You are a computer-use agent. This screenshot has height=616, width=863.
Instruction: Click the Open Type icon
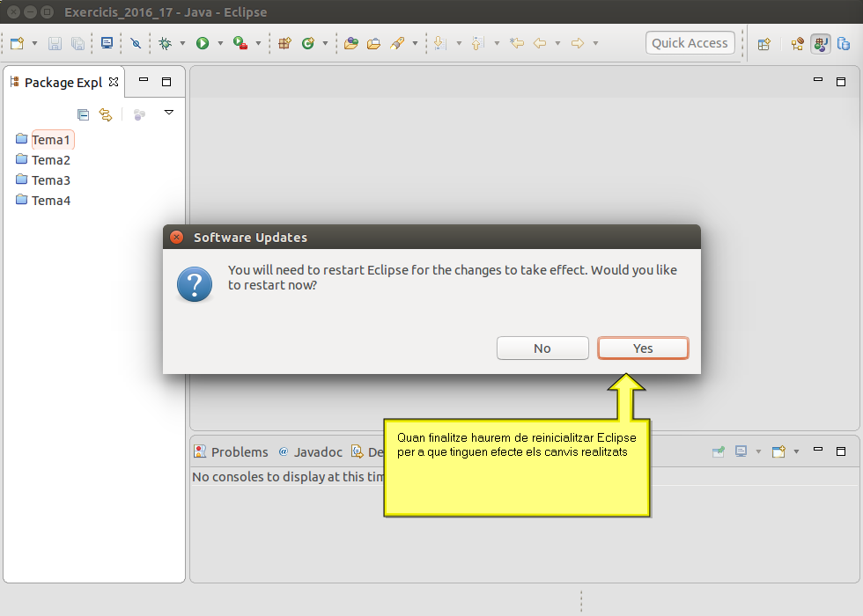350,43
